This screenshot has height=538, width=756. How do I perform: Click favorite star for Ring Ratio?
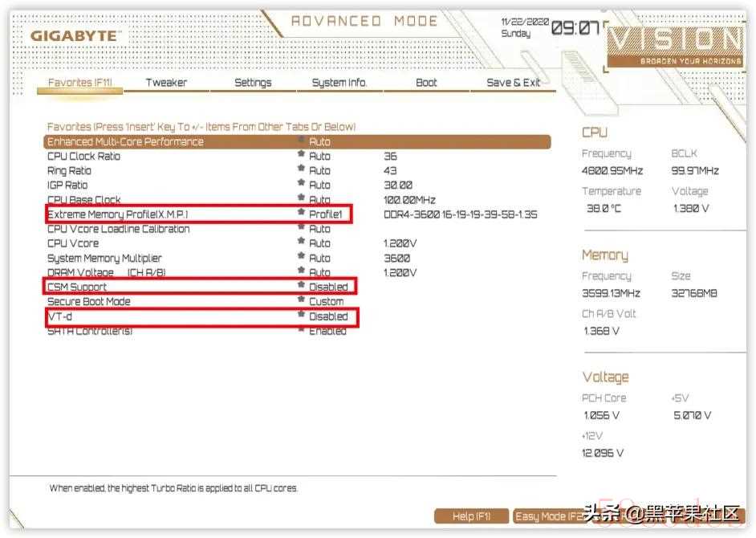coord(301,169)
